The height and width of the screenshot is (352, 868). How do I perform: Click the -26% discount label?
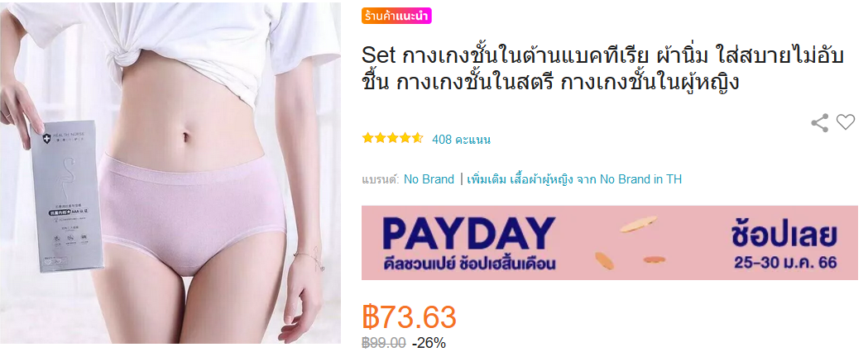pyautogui.click(x=429, y=343)
